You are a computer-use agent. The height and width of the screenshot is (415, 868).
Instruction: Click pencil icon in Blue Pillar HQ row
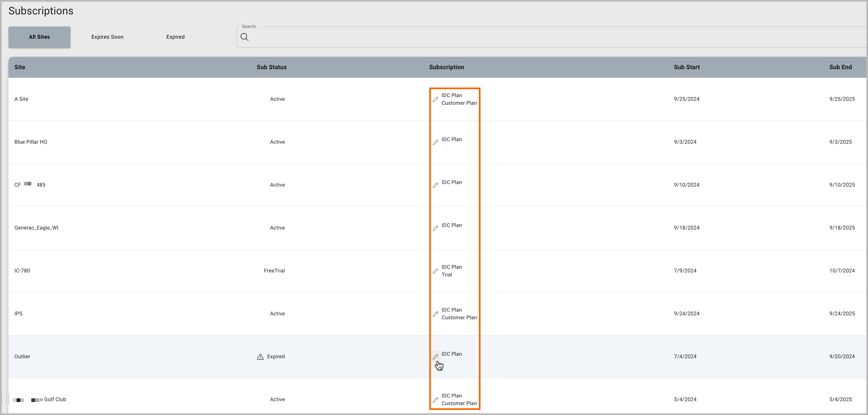(x=435, y=142)
